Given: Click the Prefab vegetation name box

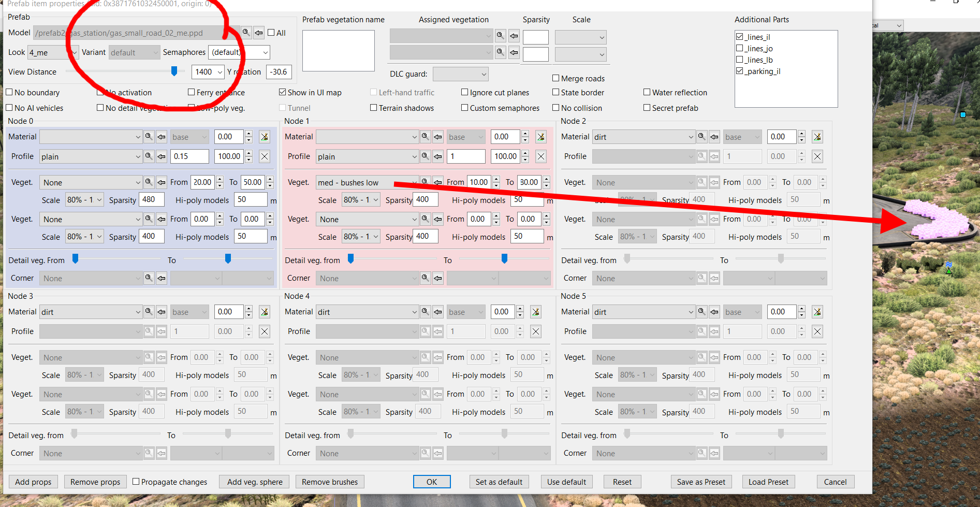Looking at the screenshot, I should (339, 51).
